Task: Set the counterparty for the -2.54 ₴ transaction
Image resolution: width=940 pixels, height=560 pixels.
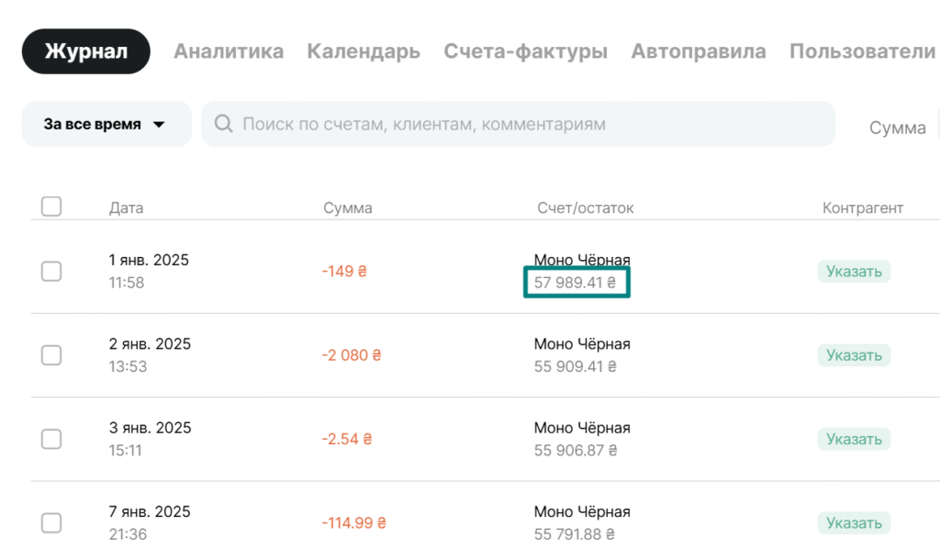Action: coord(854,439)
